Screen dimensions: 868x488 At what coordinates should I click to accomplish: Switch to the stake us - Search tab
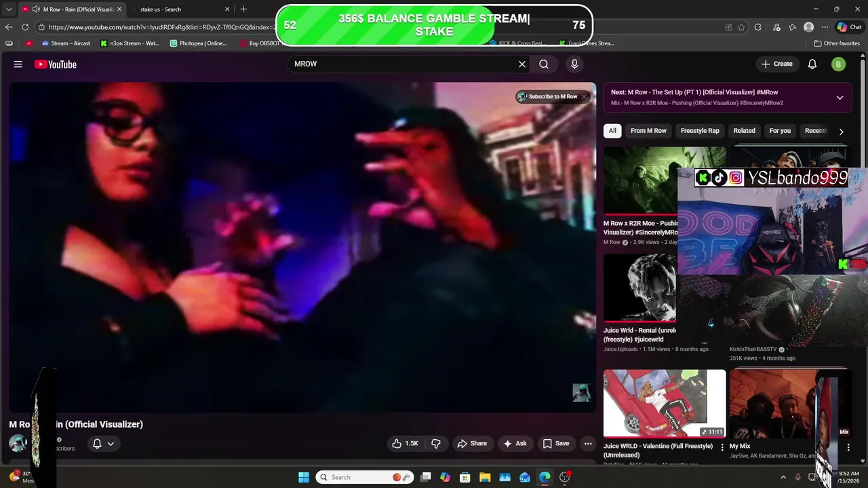click(x=178, y=9)
